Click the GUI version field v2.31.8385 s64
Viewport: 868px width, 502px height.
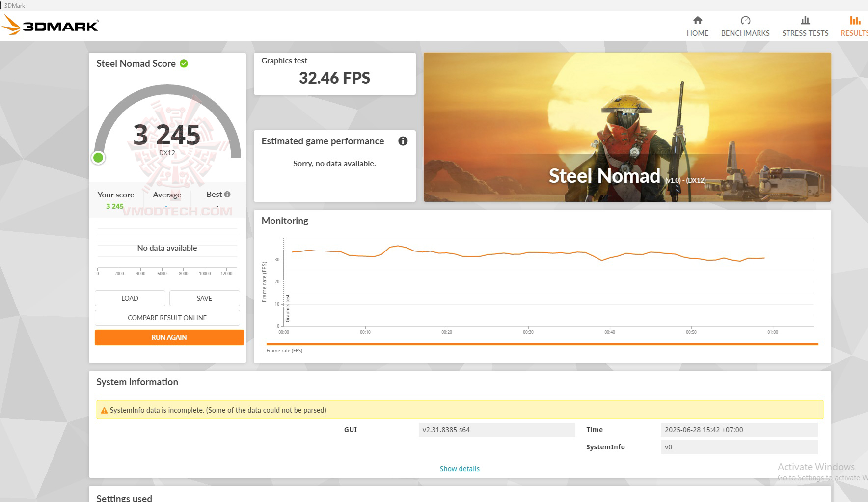click(x=497, y=430)
